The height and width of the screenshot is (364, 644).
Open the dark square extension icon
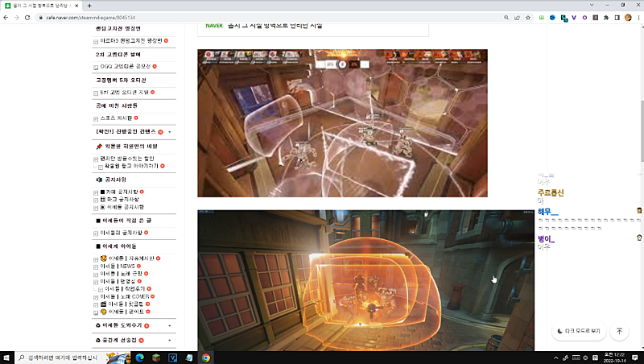coord(595,18)
